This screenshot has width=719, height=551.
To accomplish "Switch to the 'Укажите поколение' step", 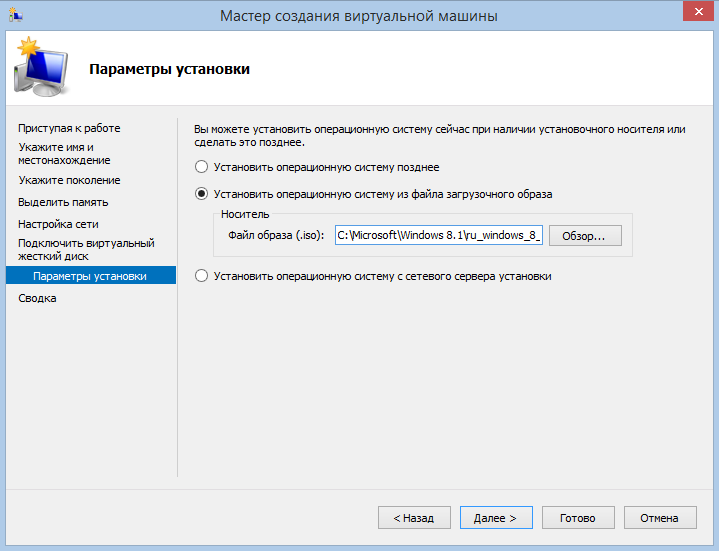I will coord(69,180).
